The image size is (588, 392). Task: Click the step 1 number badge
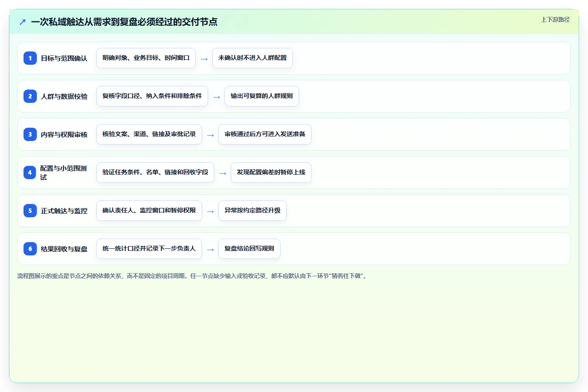(x=30, y=58)
